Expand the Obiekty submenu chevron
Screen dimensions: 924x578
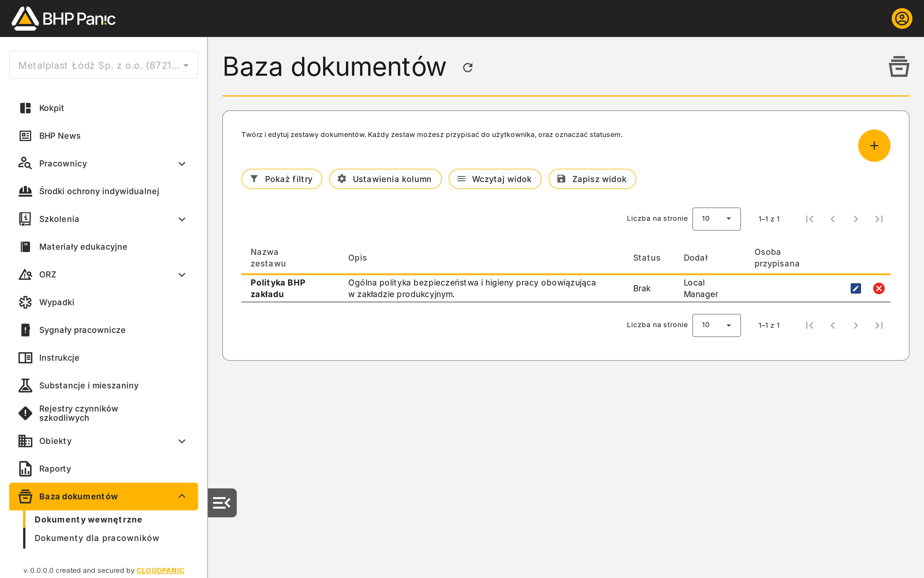point(182,441)
